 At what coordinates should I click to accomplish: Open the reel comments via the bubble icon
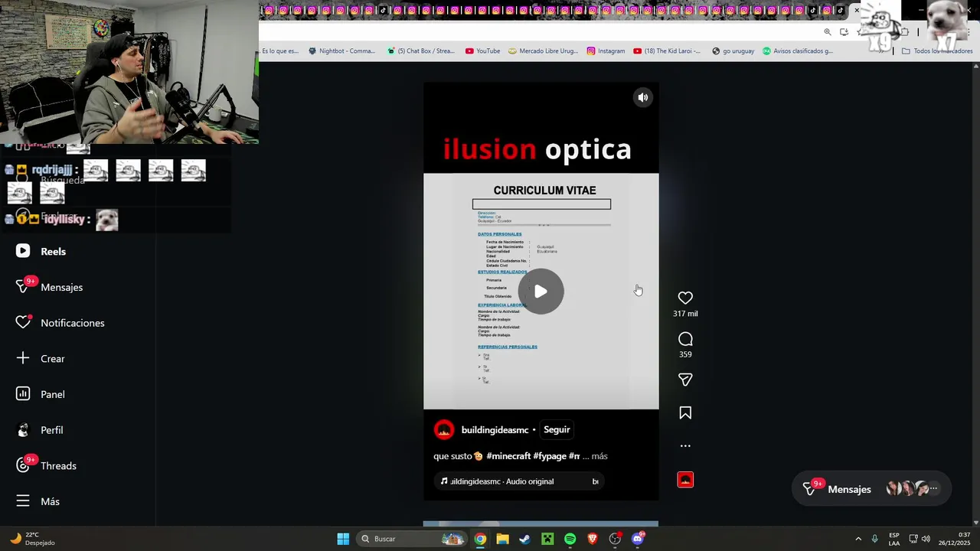click(x=685, y=339)
